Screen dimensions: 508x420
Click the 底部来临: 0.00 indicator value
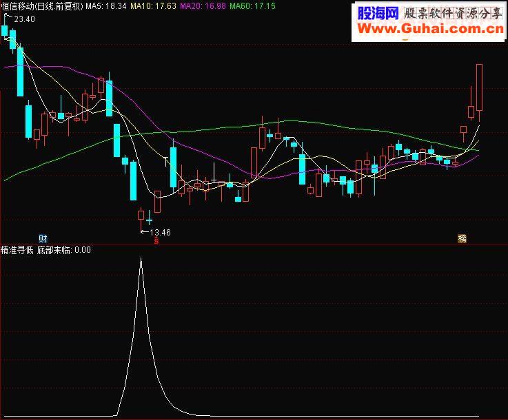(64, 250)
